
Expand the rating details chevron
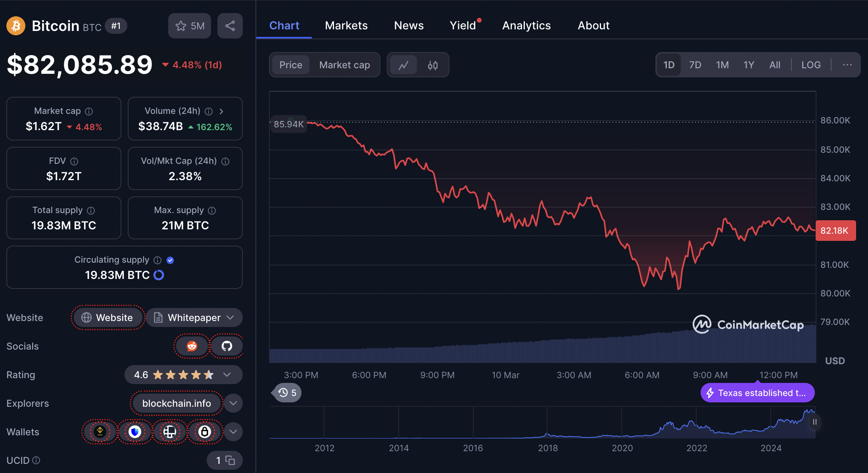point(227,375)
